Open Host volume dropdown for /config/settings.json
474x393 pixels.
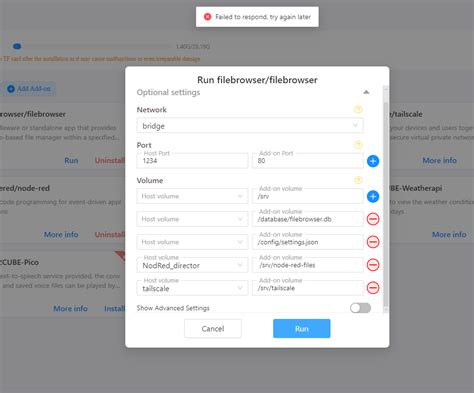192,242
